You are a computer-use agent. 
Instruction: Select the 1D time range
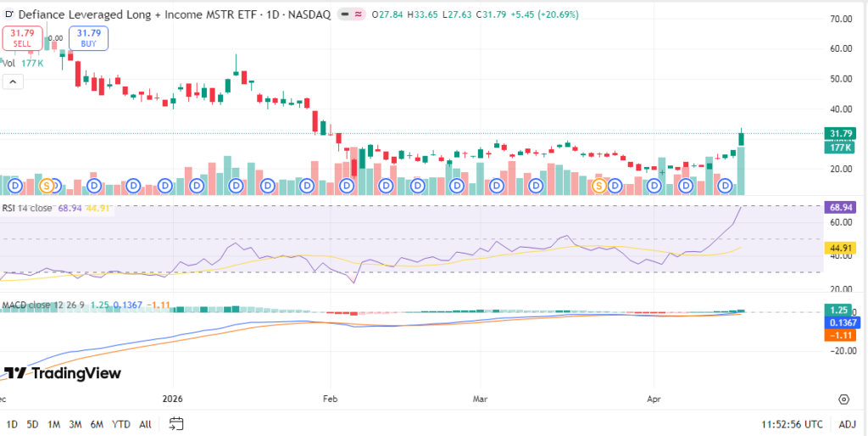pos(12,423)
